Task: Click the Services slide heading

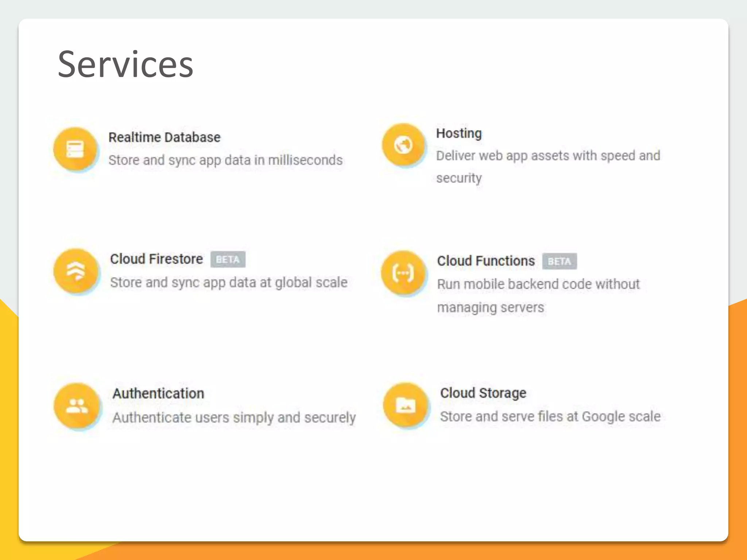Action: tap(125, 65)
